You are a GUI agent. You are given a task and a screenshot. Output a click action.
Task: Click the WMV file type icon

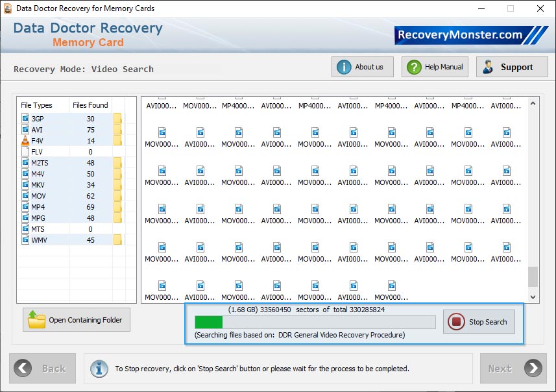24,239
